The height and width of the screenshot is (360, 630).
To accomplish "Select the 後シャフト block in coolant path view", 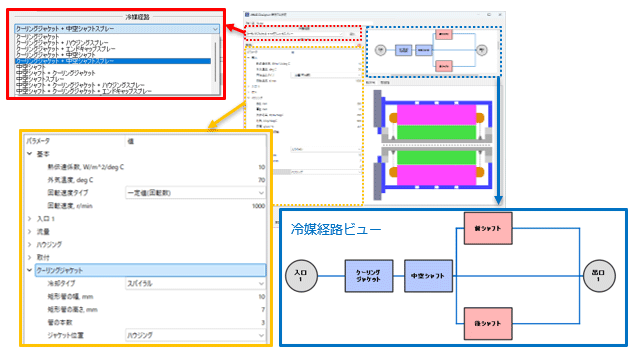I will 488,323.
